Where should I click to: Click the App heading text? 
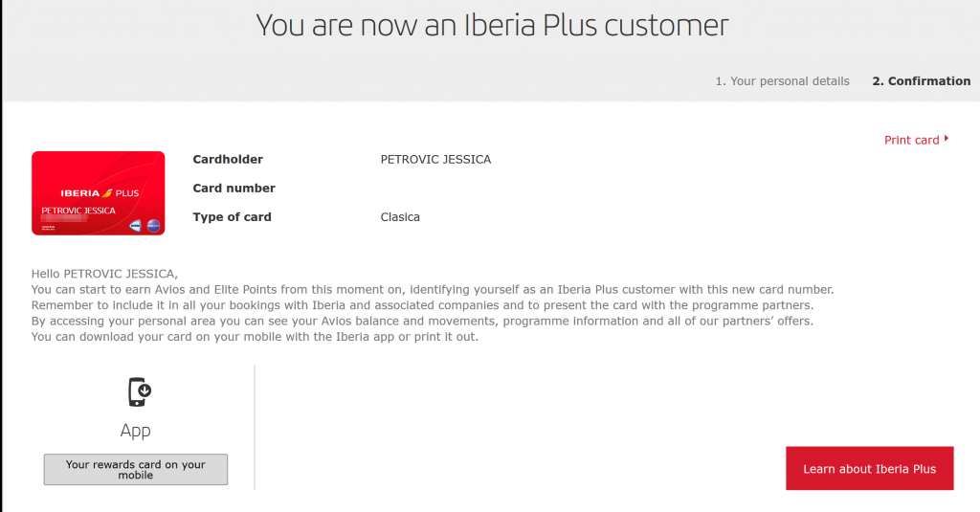click(x=136, y=431)
